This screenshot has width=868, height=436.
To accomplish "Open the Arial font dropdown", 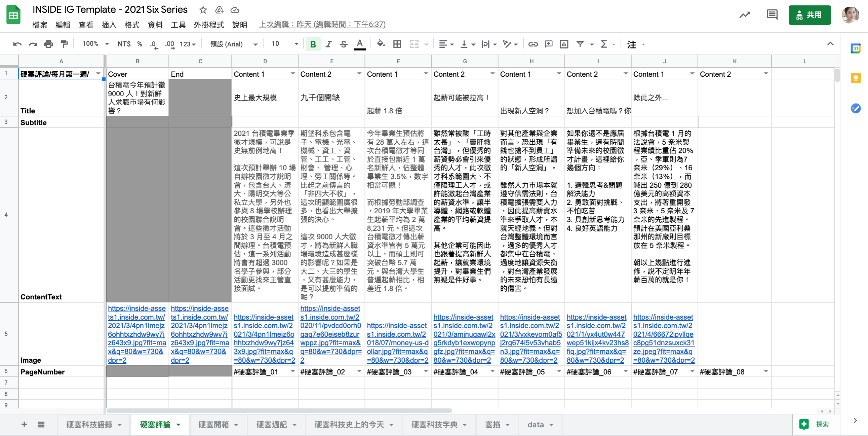I will coord(234,44).
